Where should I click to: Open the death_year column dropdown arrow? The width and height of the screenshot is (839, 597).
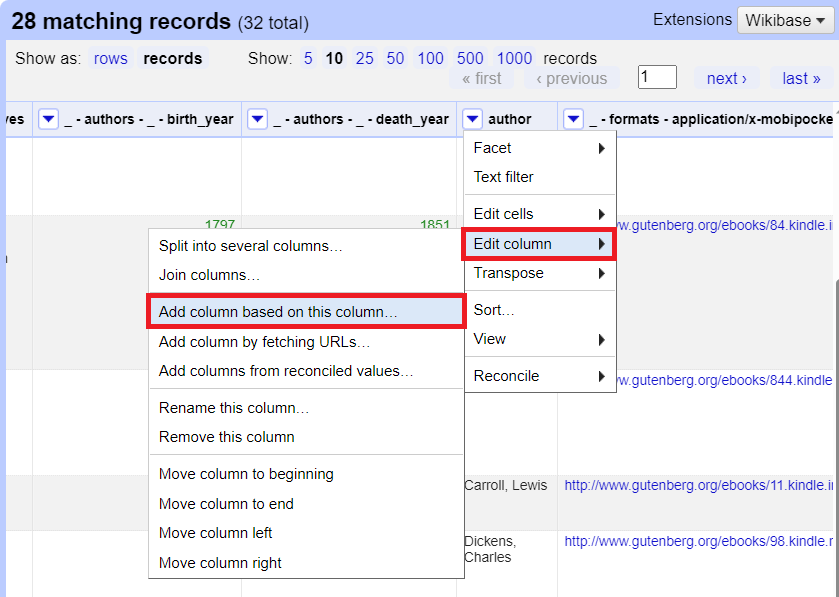coord(257,120)
